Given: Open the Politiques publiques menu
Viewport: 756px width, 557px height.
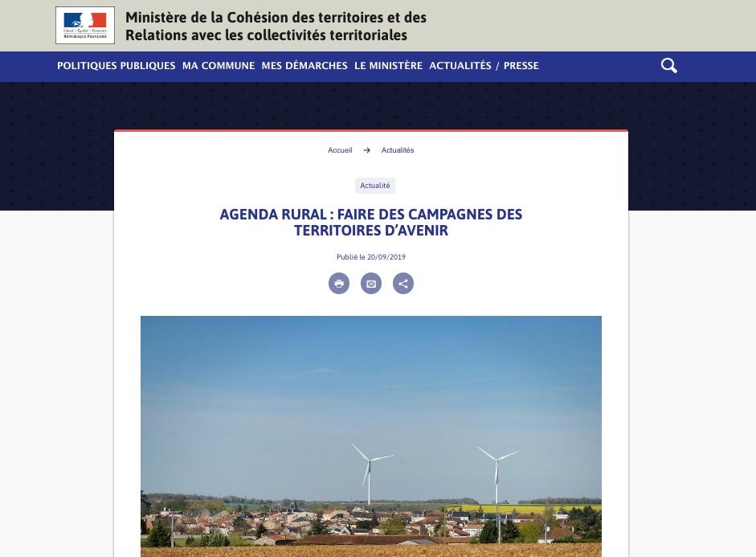Looking at the screenshot, I should point(116,66).
